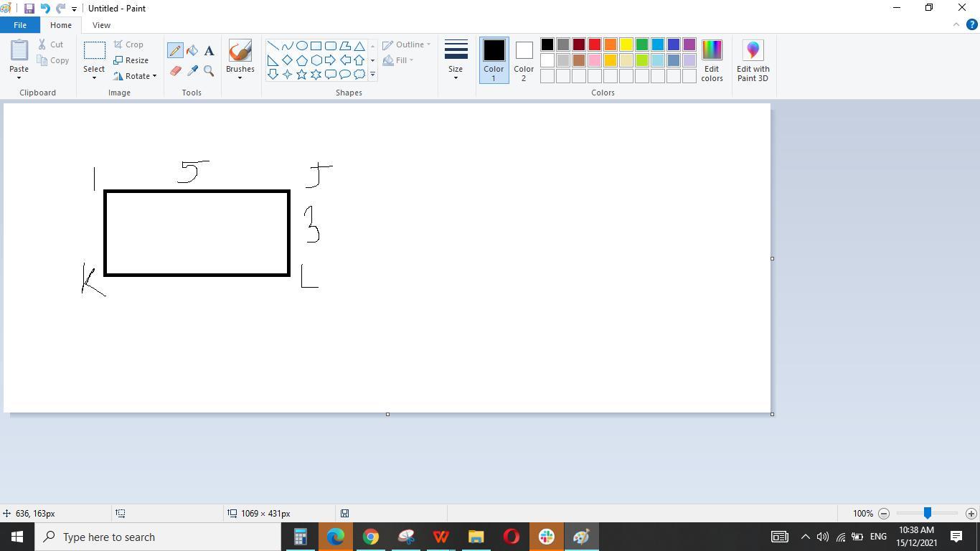Expand the Paste dropdown arrow
The width and height of the screenshot is (980, 551).
19,77
